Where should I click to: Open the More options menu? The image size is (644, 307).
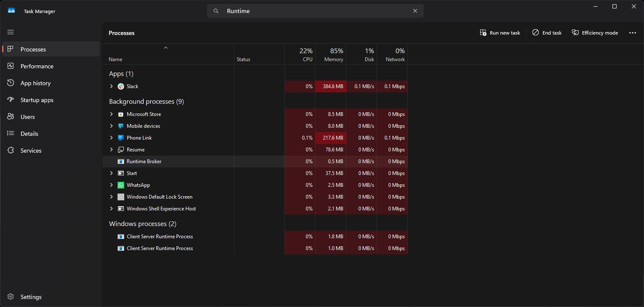click(x=633, y=32)
